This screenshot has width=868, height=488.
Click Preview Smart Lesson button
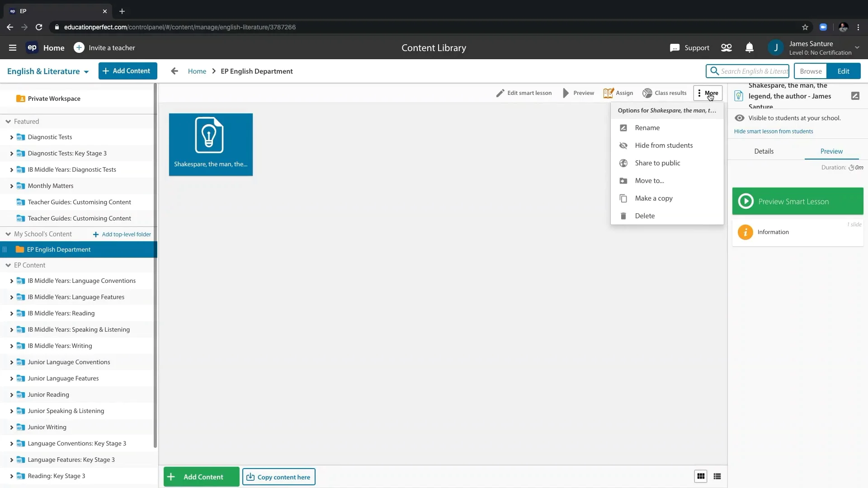click(798, 202)
